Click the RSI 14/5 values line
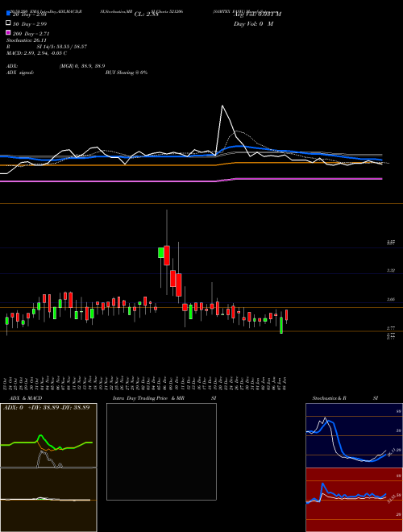 [x=47, y=47]
